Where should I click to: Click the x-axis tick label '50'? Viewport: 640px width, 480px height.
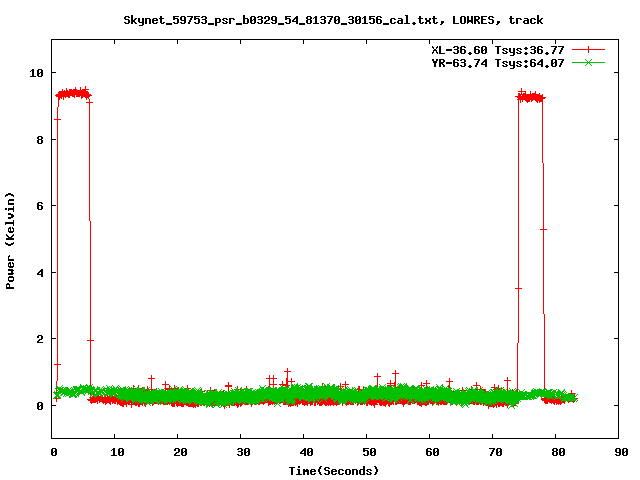tap(369, 452)
